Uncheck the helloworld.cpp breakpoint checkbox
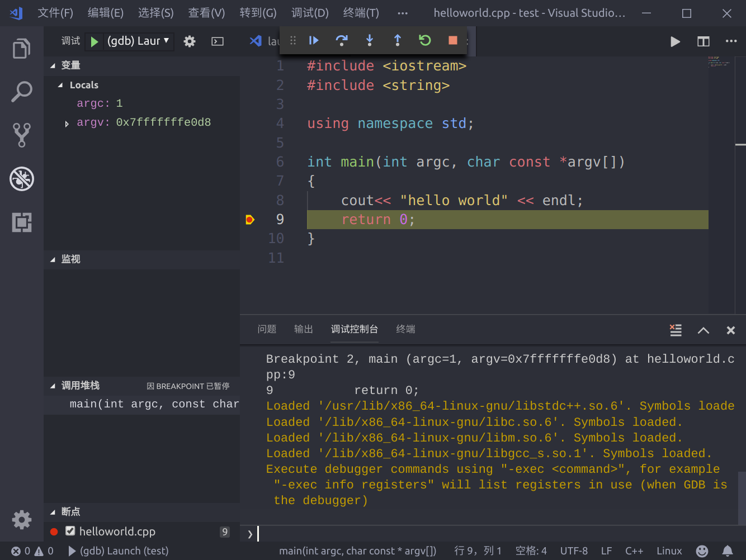The height and width of the screenshot is (560, 746). [70, 531]
